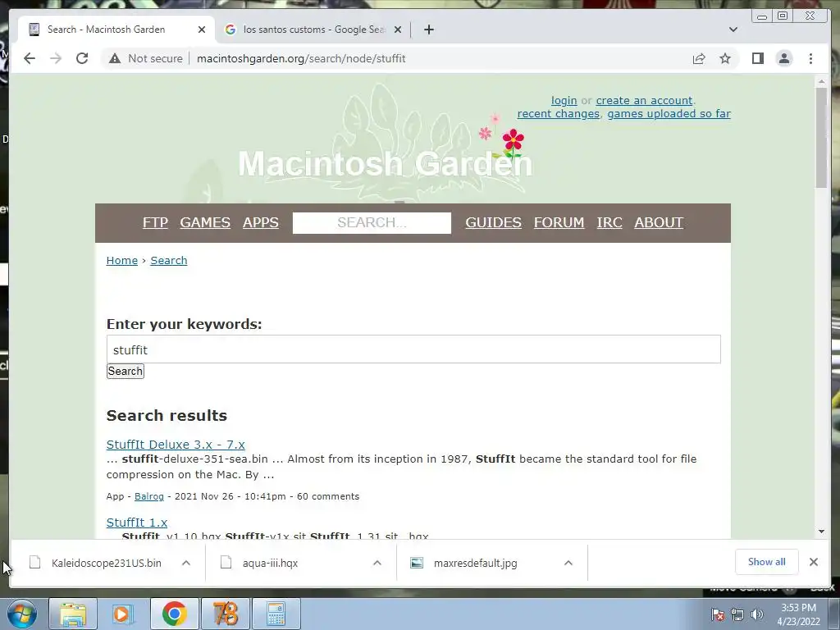
Task: Open the calculator taskbar icon
Action: coord(276,614)
